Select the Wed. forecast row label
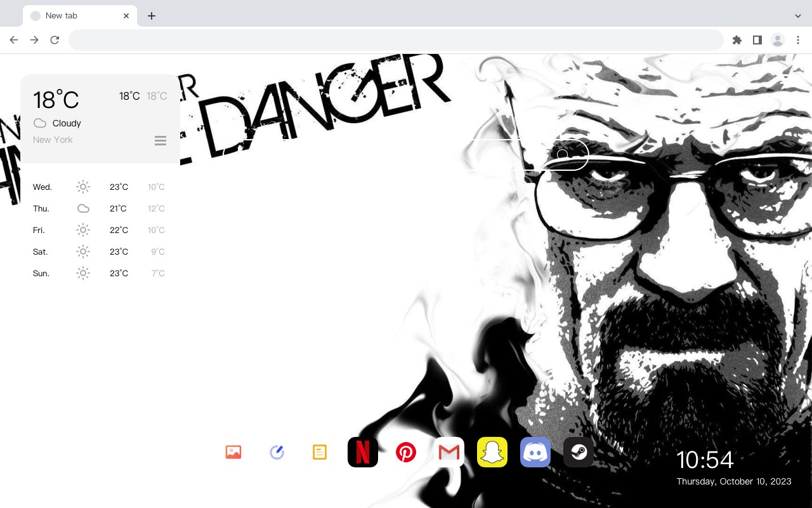 (43, 187)
